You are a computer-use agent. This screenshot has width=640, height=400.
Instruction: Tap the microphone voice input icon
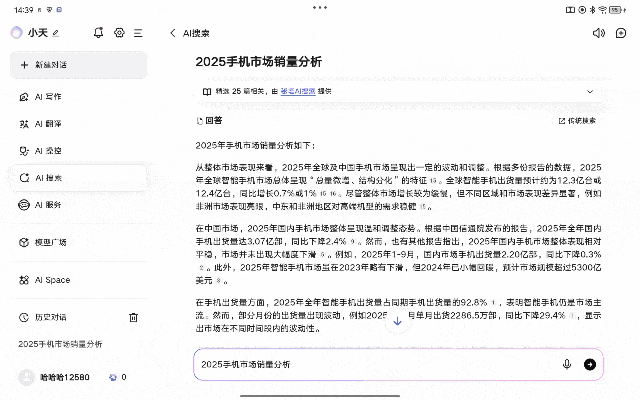pyautogui.click(x=567, y=364)
